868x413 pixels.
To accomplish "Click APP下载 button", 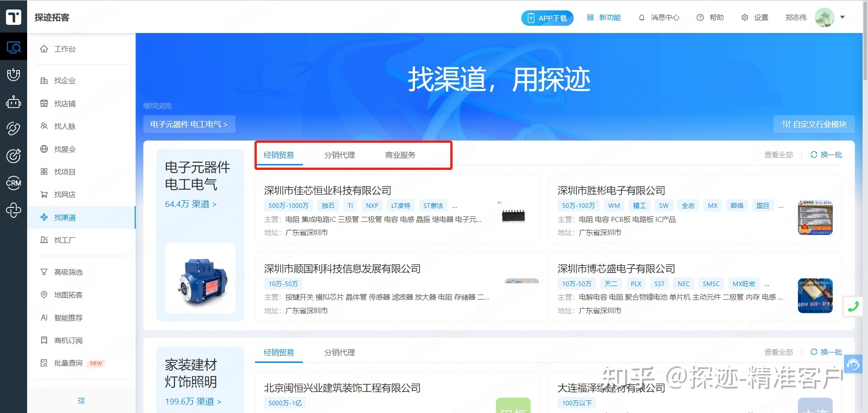I will click(x=547, y=18).
